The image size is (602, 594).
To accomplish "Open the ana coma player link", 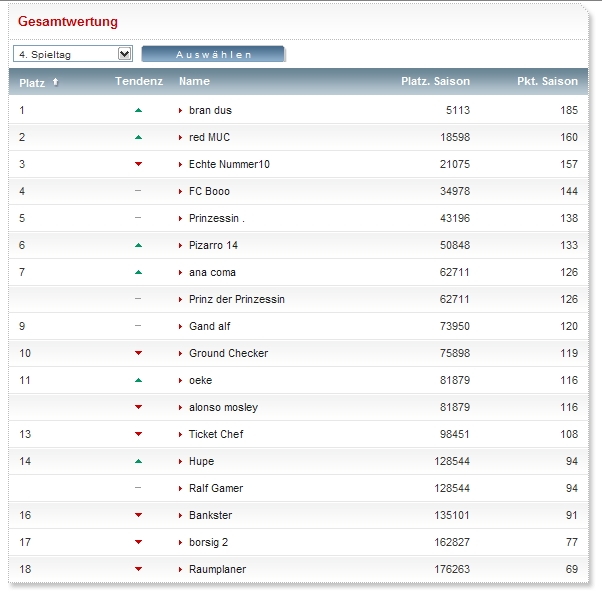I will 212,272.
